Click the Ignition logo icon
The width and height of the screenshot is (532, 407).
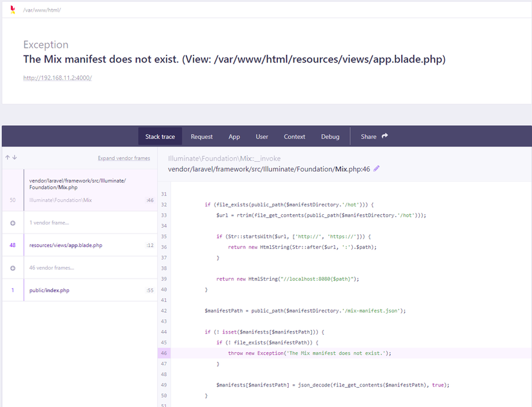pyautogui.click(x=12, y=9)
